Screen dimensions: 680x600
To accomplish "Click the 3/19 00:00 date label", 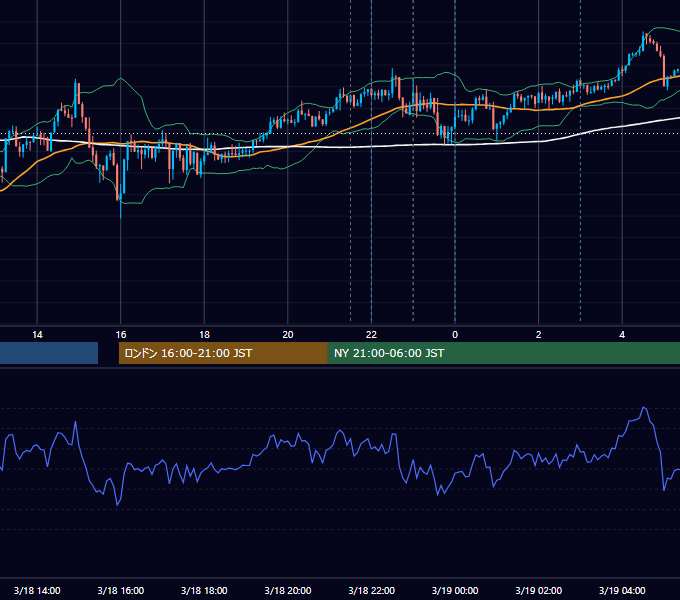I will pos(455,590).
